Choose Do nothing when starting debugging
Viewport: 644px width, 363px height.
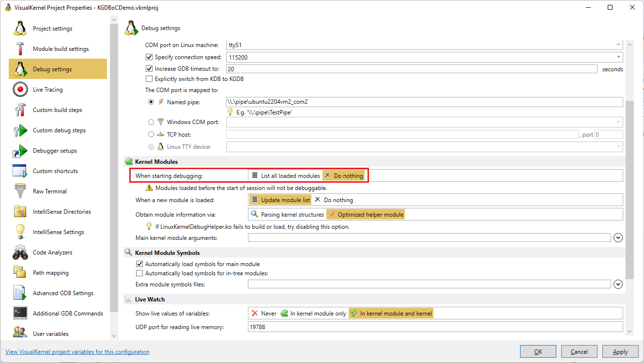344,175
